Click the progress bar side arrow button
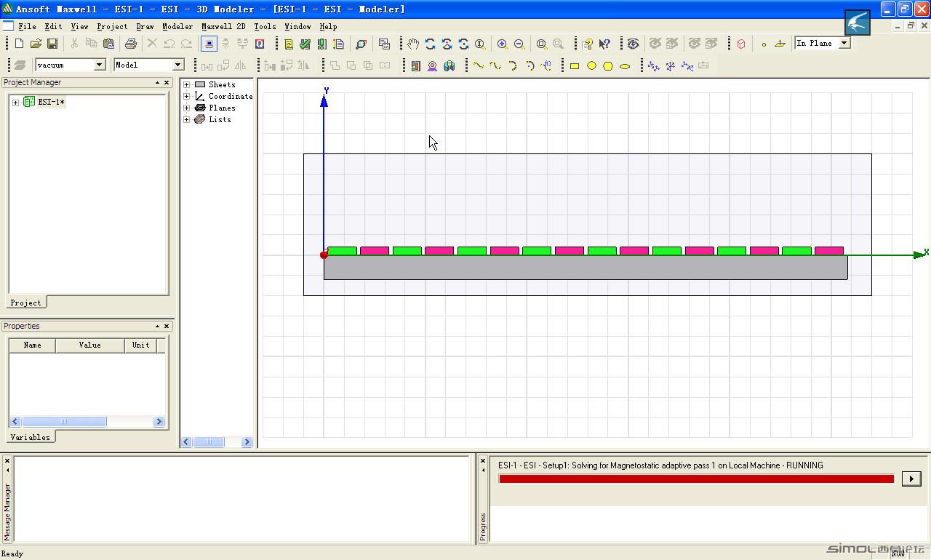Screen dimensions: 931x560 pyautogui.click(x=911, y=479)
